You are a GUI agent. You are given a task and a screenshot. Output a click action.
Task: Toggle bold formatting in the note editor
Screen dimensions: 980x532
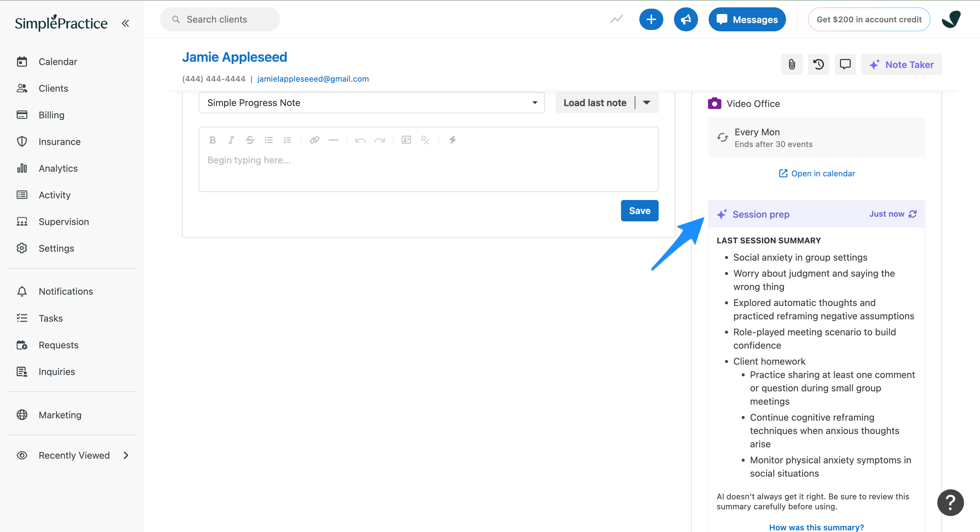pos(213,140)
